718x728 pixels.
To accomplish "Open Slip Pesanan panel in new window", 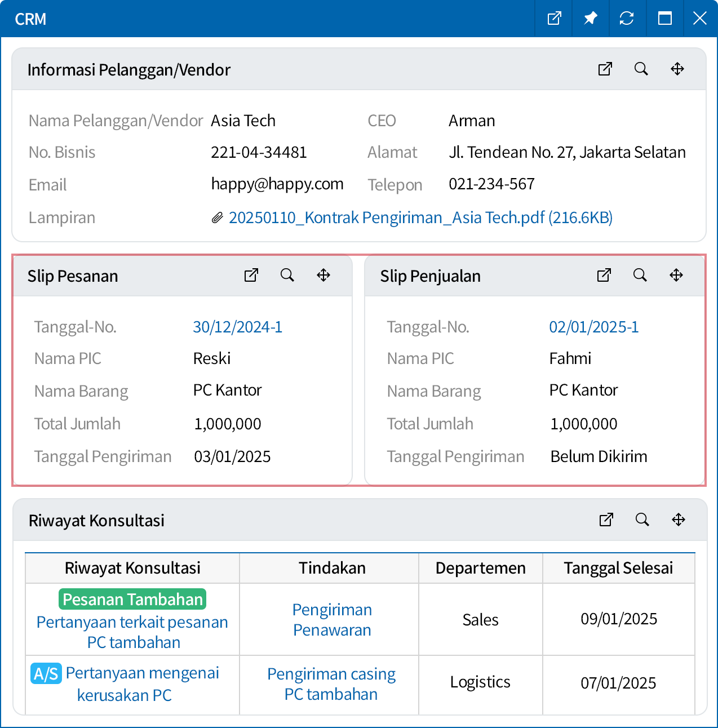I will pyautogui.click(x=251, y=275).
